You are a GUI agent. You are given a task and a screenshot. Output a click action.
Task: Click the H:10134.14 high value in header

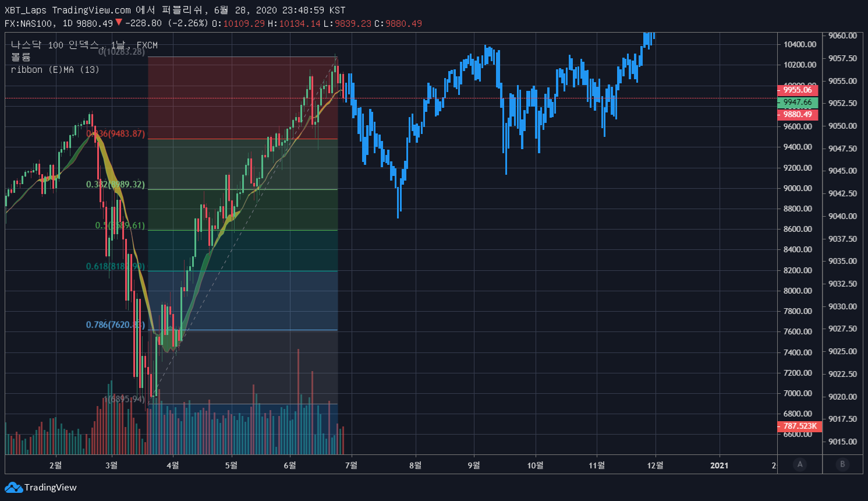(x=294, y=23)
